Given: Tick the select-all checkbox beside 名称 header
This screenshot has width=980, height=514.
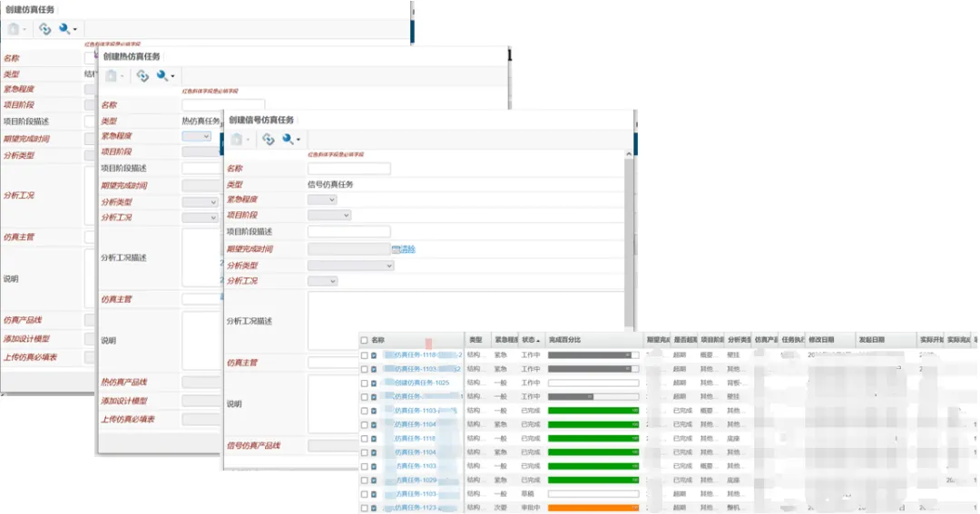Looking at the screenshot, I should [x=365, y=340].
